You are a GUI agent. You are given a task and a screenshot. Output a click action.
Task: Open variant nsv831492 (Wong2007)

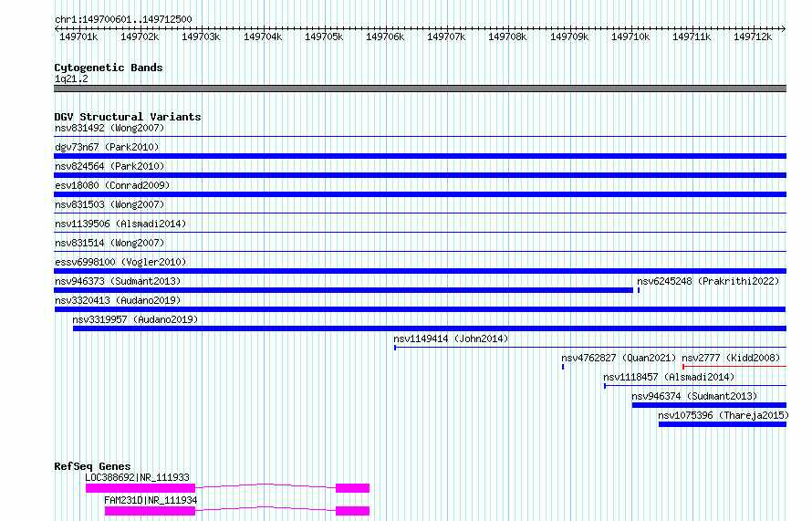pos(109,128)
